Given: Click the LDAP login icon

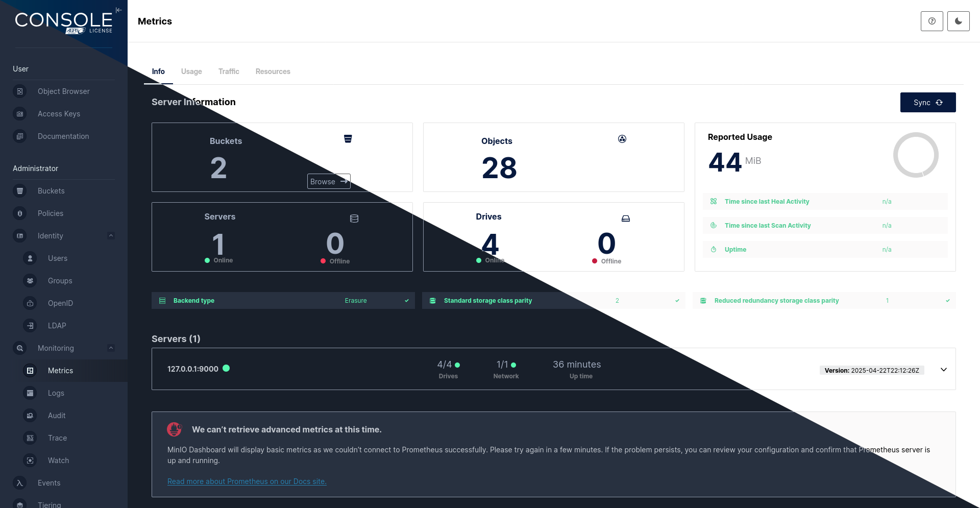Looking at the screenshot, I should click(30, 326).
